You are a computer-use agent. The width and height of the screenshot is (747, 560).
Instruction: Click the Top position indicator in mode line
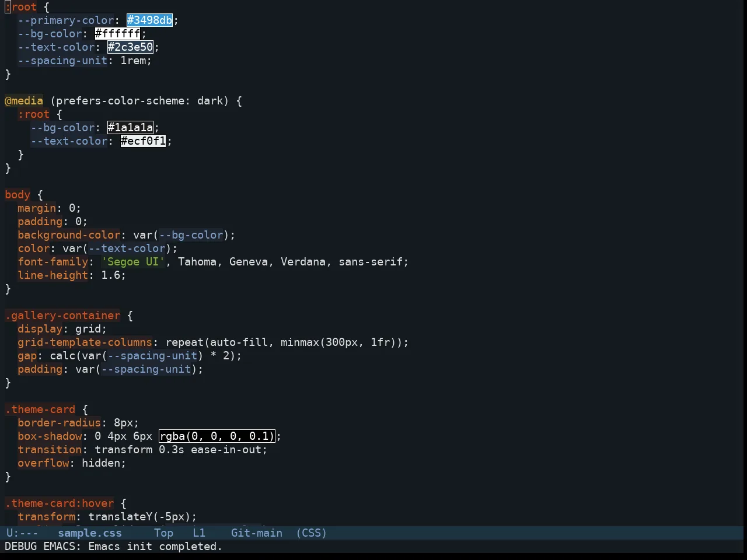pos(164,533)
